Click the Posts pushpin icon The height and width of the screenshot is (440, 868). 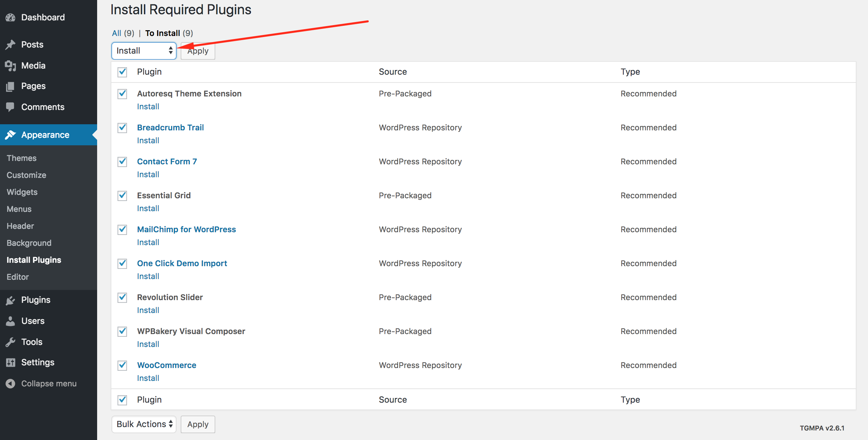[x=11, y=44]
